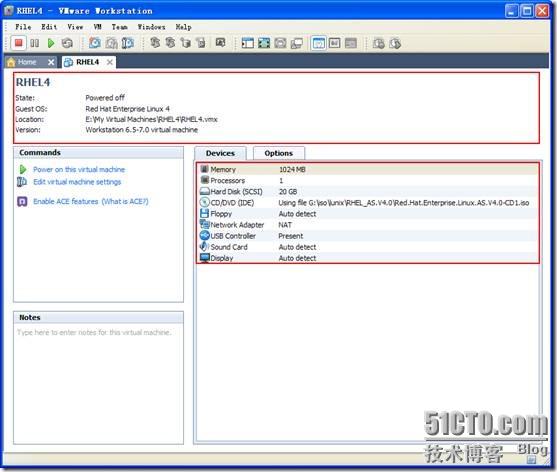
Task: Click the Suspend (pause) toolbar icon
Action: (x=34, y=43)
